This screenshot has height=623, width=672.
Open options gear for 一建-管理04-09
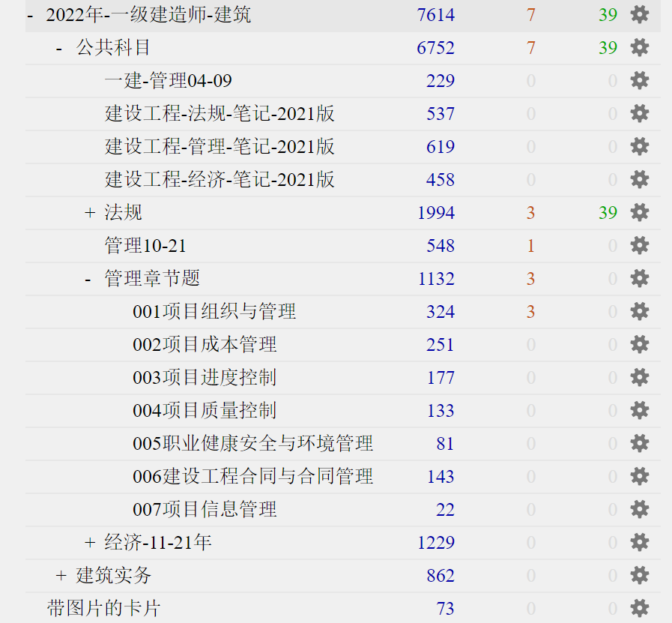pos(640,81)
